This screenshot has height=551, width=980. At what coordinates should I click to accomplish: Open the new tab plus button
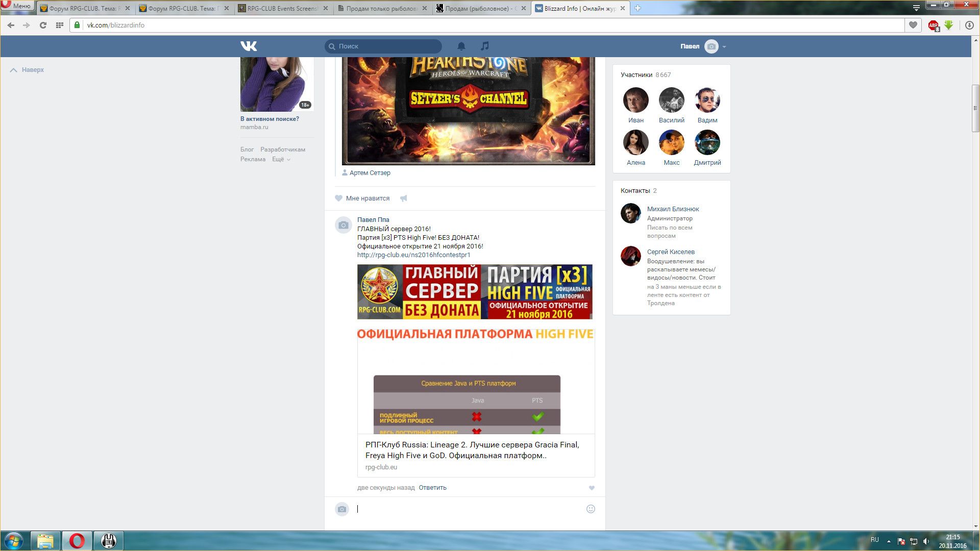click(x=638, y=8)
